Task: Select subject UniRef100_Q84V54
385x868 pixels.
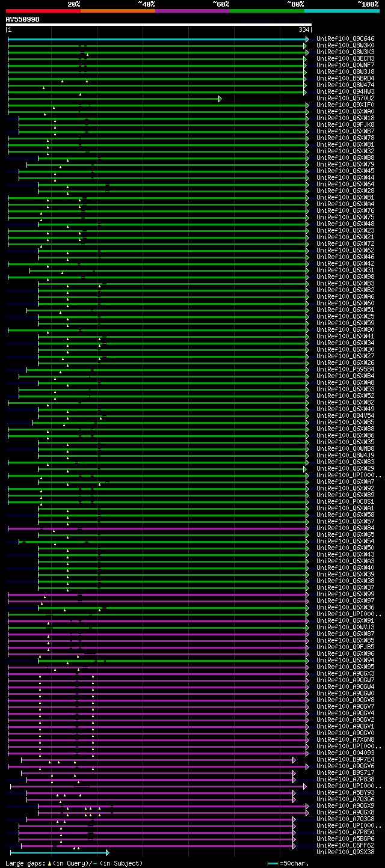Action: coord(345,416)
